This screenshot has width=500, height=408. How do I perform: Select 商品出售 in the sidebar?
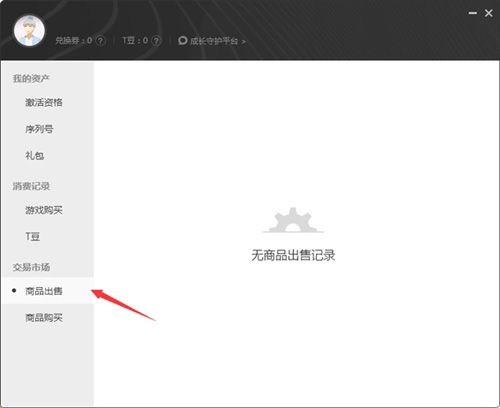tap(48, 291)
